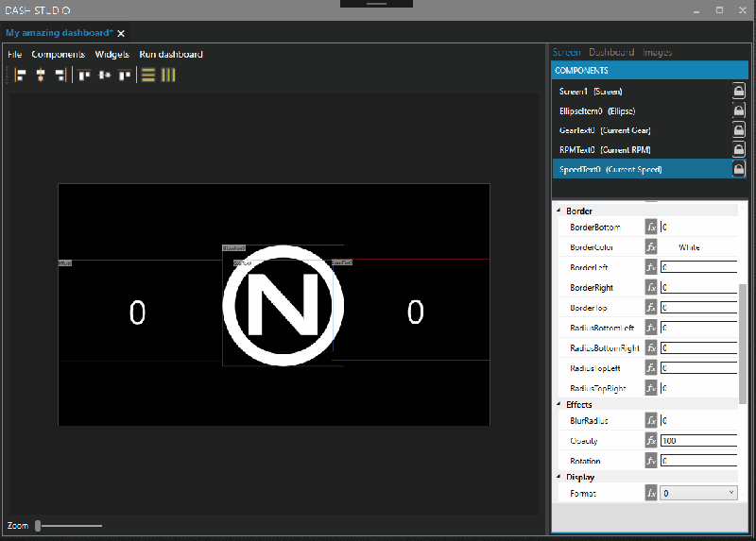
Task: Click the properties panel vertical scrollbar
Action: [x=743, y=344]
